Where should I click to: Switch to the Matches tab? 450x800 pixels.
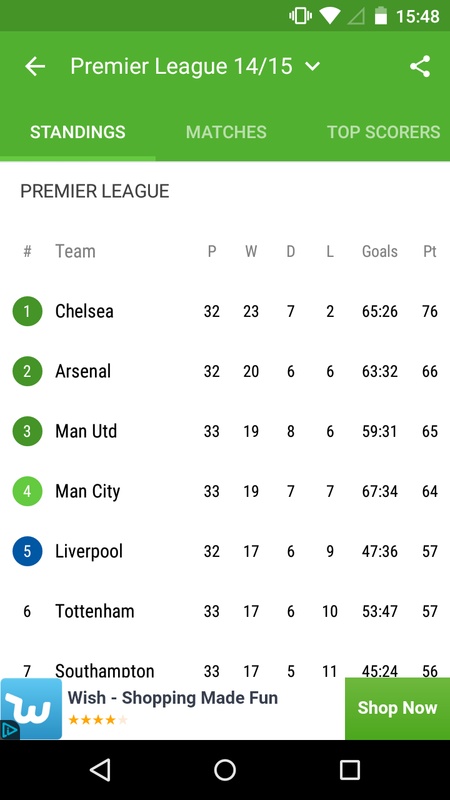coord(226,132)
